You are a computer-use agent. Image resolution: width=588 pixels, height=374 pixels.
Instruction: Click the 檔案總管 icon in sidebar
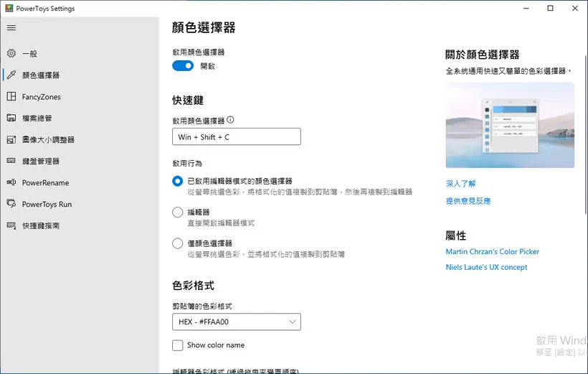[11, 118]
